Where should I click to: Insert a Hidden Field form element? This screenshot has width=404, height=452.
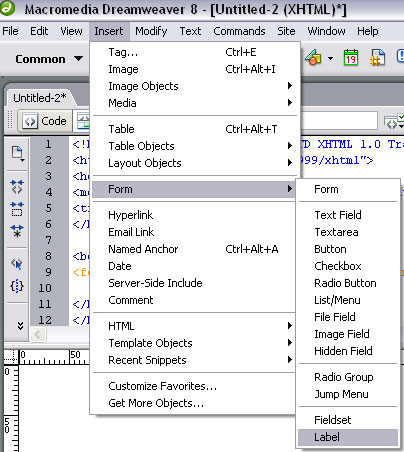pyautogui.click(x=348, y=351)
